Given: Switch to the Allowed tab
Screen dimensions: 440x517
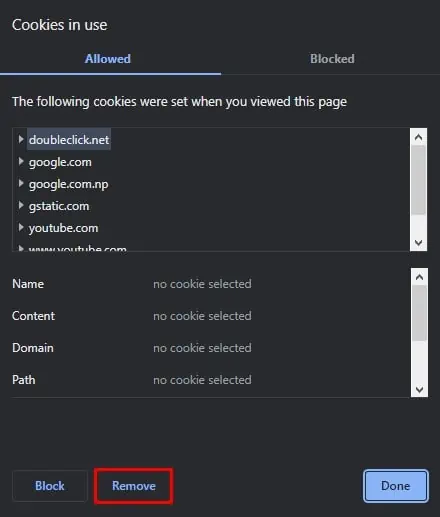Looking at the screenshot, I should point(110,59).
